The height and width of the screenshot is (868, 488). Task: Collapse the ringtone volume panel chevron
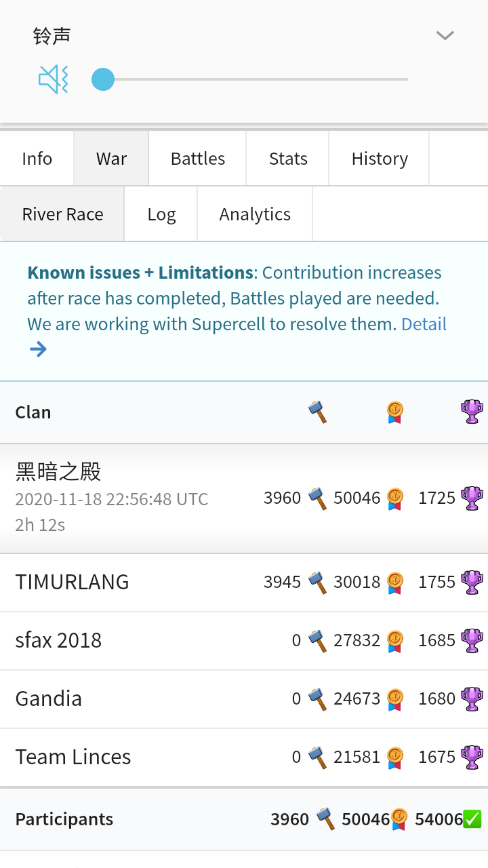pyautogui.click(x=445, y=35)
